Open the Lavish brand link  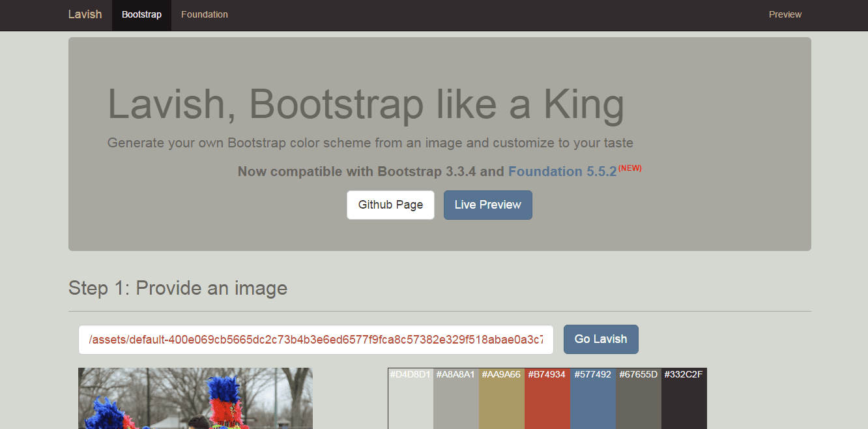click(85, 14)
